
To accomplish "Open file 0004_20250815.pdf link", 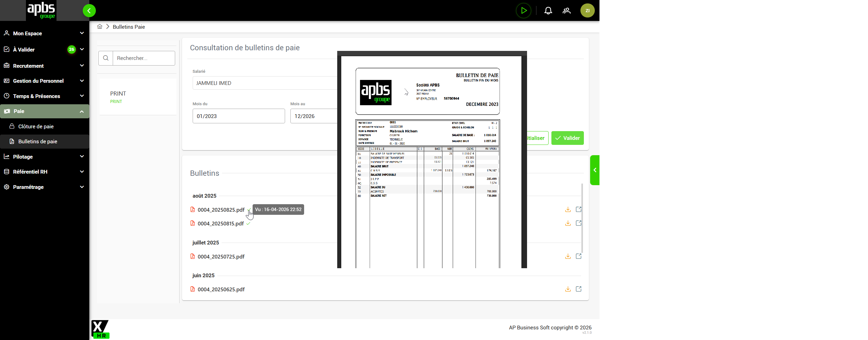I will point(221,224).
